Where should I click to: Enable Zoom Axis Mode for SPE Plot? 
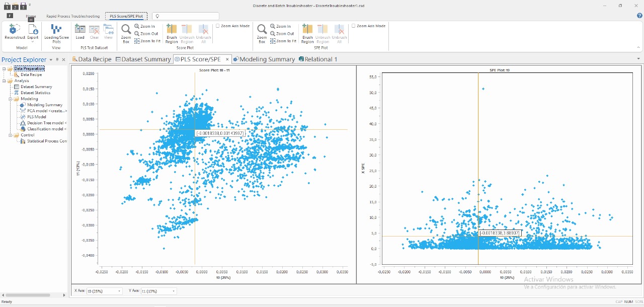pos(354,26)
